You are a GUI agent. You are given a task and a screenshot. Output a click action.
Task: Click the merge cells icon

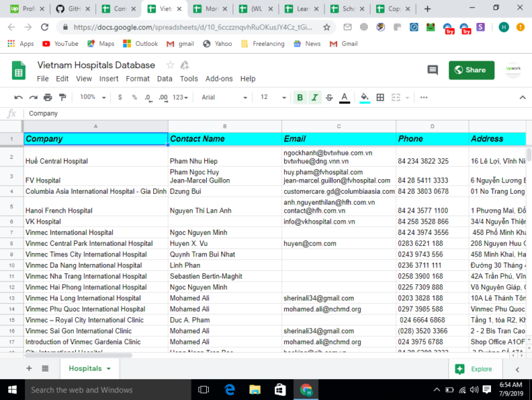[x=396, y=98]
